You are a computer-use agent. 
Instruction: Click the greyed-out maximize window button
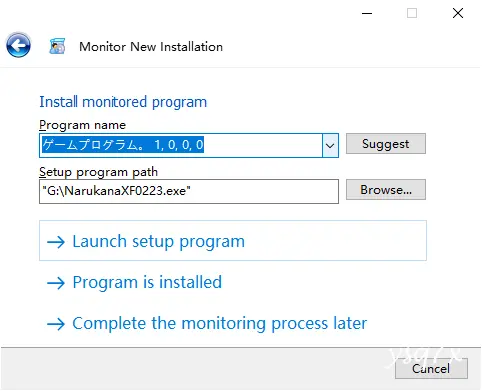tap(412, 13)
